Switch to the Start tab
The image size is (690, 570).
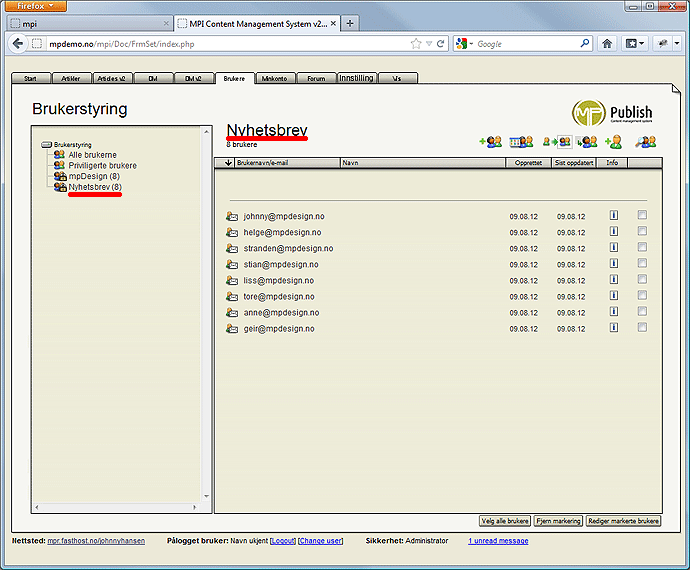(x=31, y=78)
